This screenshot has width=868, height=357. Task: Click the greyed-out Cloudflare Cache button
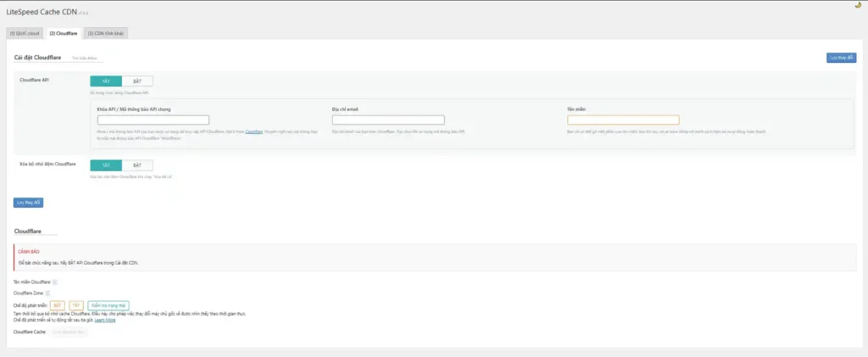coord(69,332)
